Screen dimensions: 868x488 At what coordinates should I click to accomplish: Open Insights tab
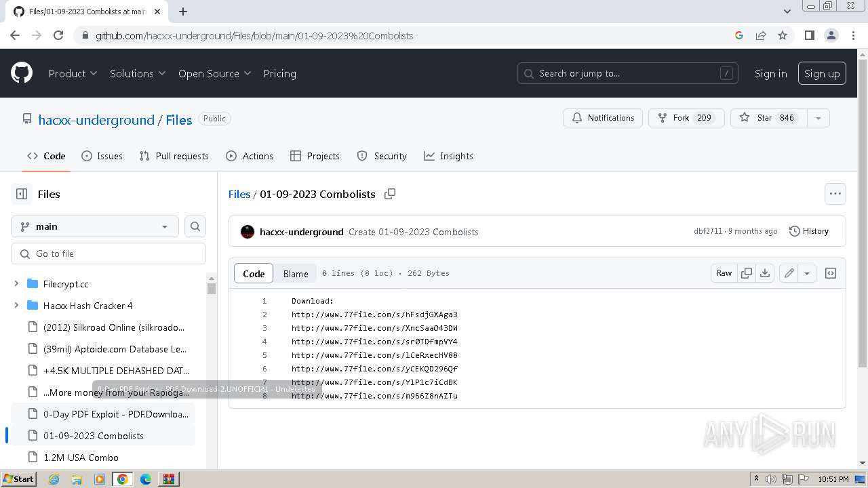coord(448,156)
